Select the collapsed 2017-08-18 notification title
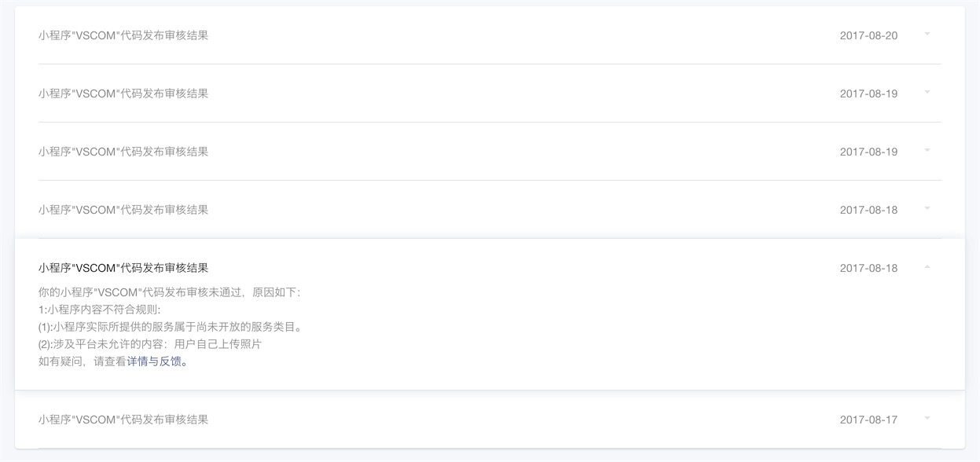 tap(123, 210)
